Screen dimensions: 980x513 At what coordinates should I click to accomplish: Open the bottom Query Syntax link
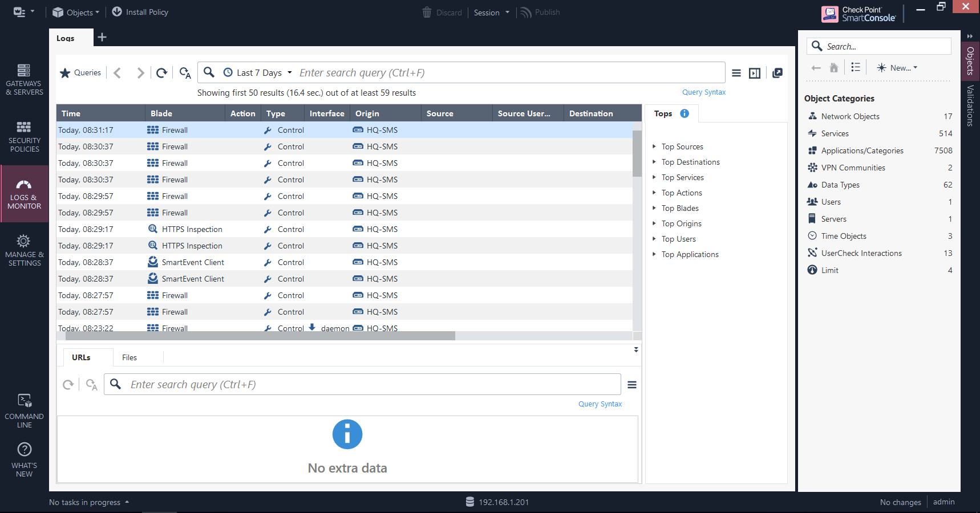click(600, 404)
